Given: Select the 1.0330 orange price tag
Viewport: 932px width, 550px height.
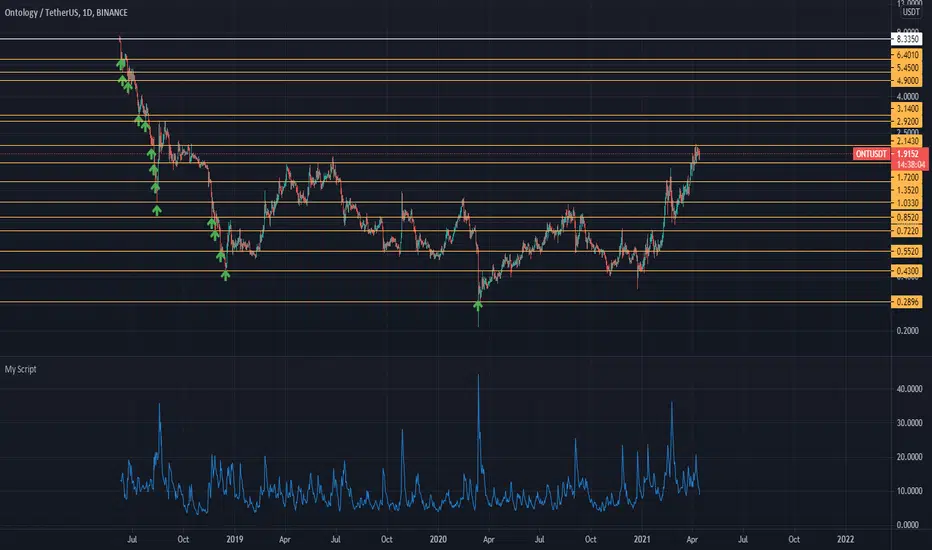Looking at the screenshot, I should pos(906,203).
